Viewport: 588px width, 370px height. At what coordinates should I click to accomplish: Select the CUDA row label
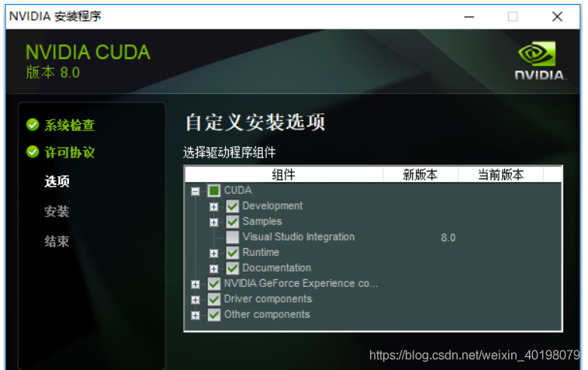(x=237, y=191)
